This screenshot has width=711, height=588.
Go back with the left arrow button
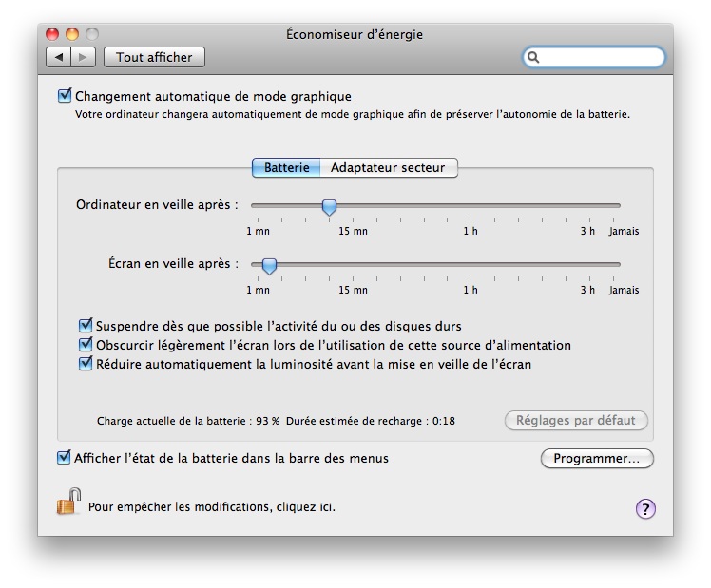59,58
